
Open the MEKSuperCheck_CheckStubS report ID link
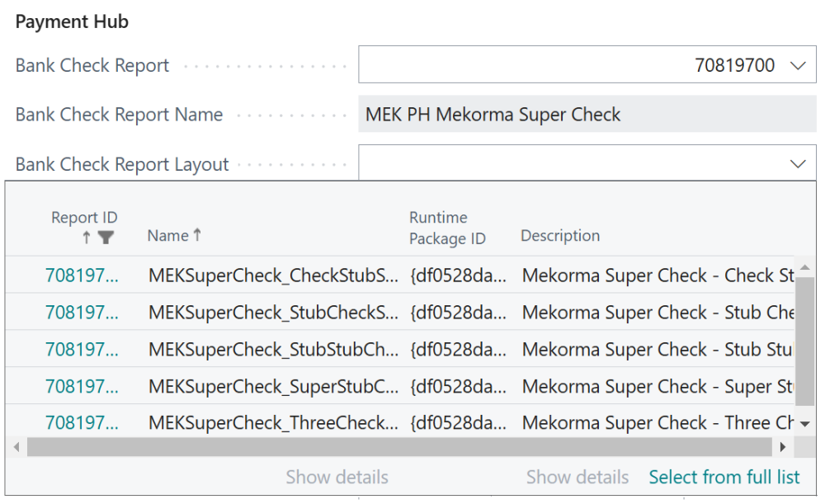click(80, 275)
